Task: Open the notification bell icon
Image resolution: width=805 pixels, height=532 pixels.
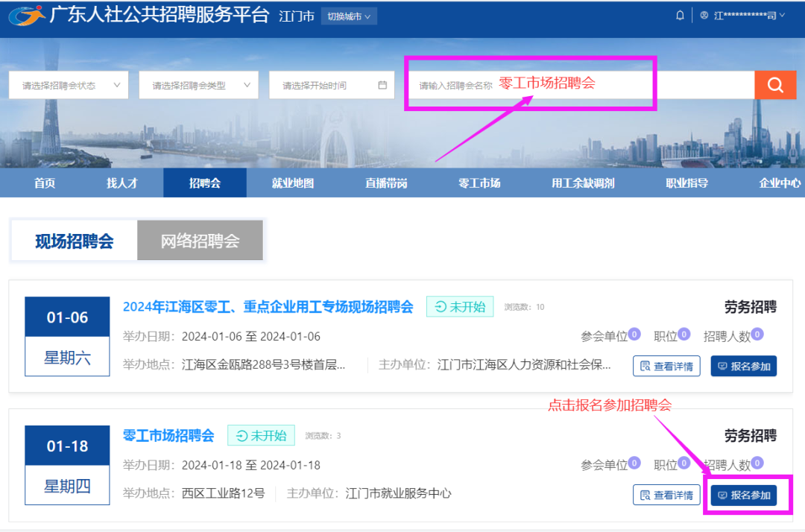Action: (x=680, y=16)
